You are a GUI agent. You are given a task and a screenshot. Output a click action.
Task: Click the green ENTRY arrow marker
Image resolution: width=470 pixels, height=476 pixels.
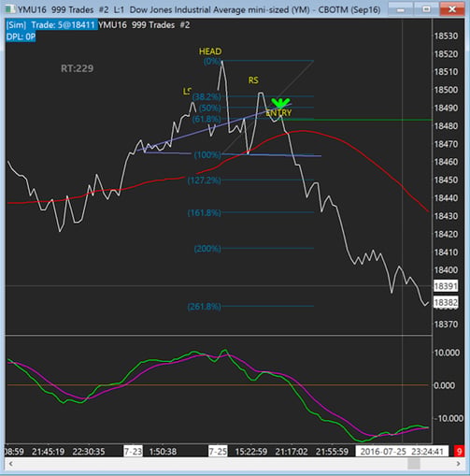(x=280, y=103)
